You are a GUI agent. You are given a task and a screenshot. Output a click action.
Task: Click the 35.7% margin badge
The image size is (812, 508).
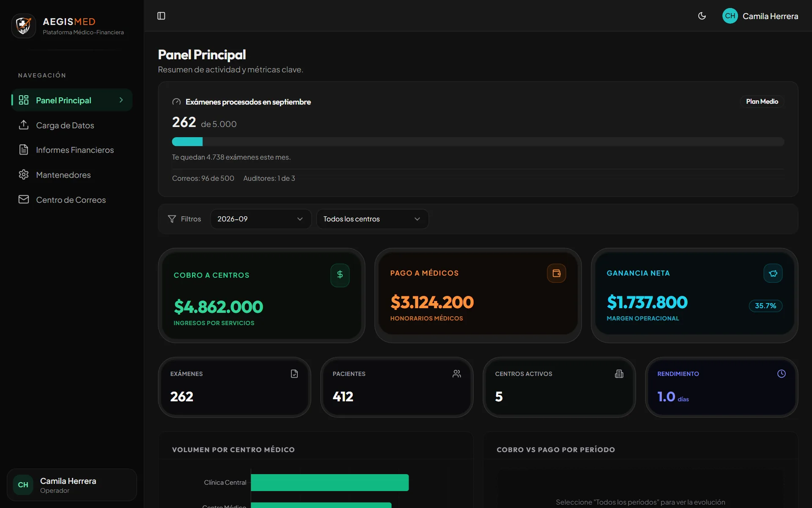point(765,306)
